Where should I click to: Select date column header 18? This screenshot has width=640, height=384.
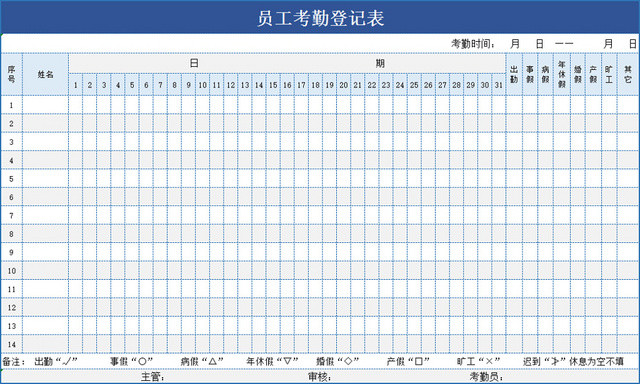point(316,85)
